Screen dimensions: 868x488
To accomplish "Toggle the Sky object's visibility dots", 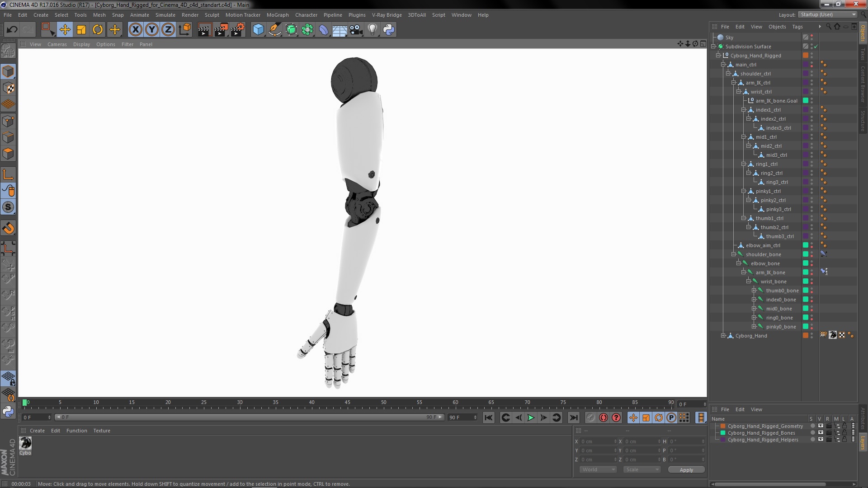I will [x=812, y=38].
